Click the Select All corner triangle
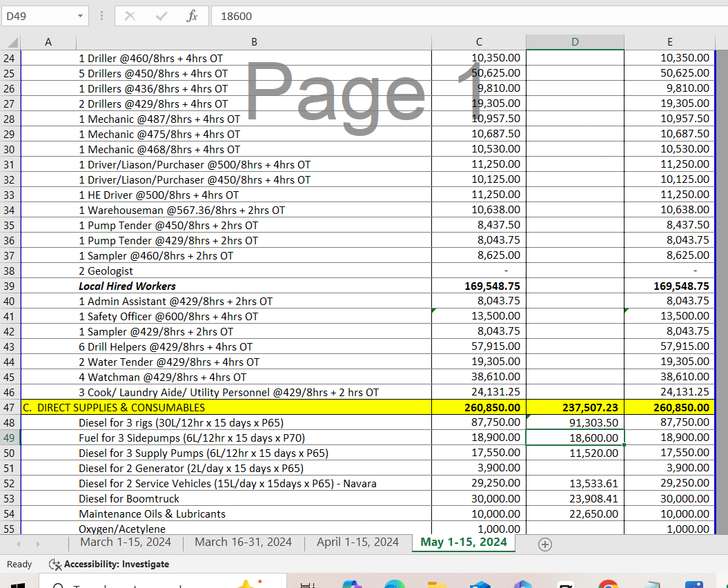Viewport: 728px width, 588px height. pyautogui.click(x=11, y=42)
